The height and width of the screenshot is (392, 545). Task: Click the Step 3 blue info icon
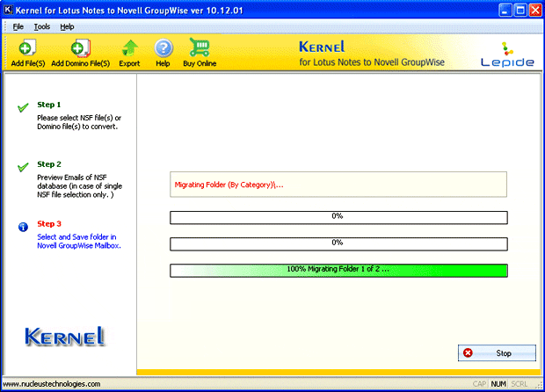pyautogui.click(x=23, y=227)
